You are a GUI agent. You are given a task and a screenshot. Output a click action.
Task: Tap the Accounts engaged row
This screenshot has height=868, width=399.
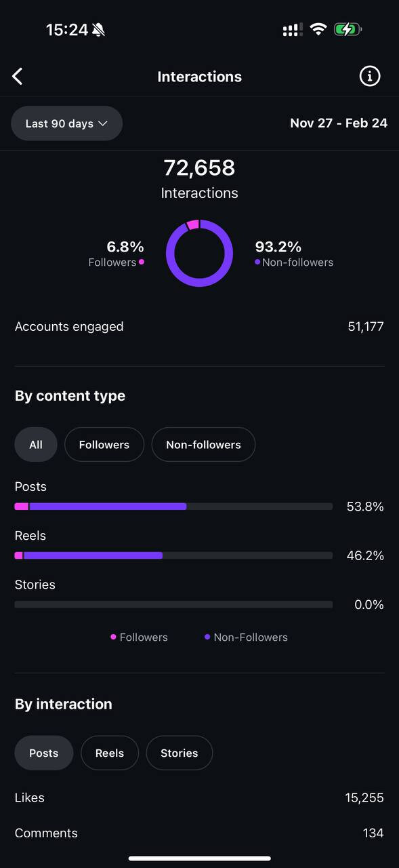pyautogui.click(x=199, y=327)
